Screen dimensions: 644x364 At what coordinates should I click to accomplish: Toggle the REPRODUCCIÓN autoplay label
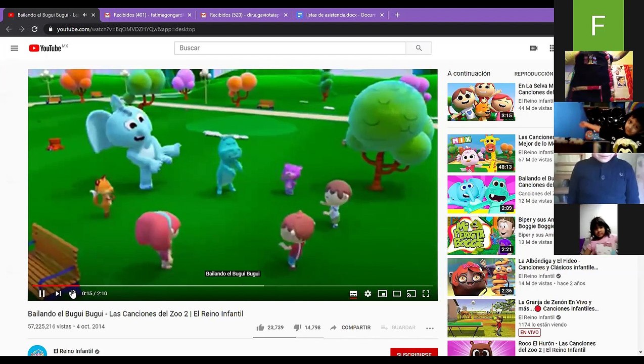(x=534, y=74)
